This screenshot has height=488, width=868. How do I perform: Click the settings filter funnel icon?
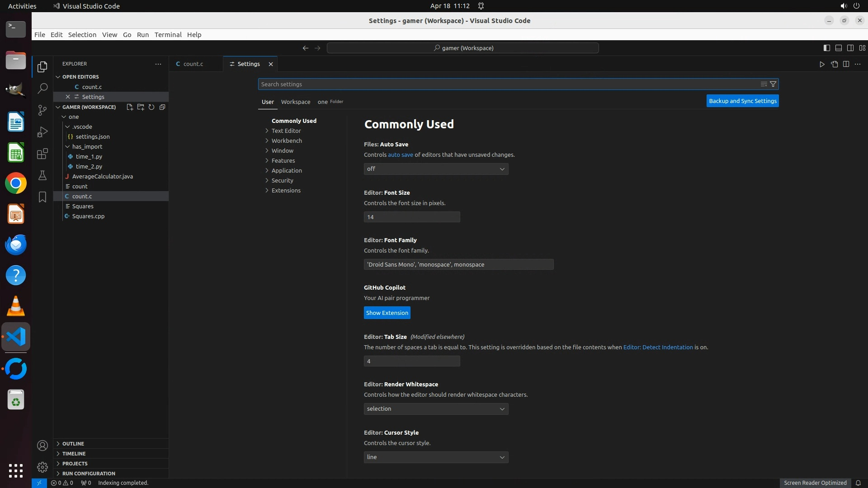[x=773, y=84]
